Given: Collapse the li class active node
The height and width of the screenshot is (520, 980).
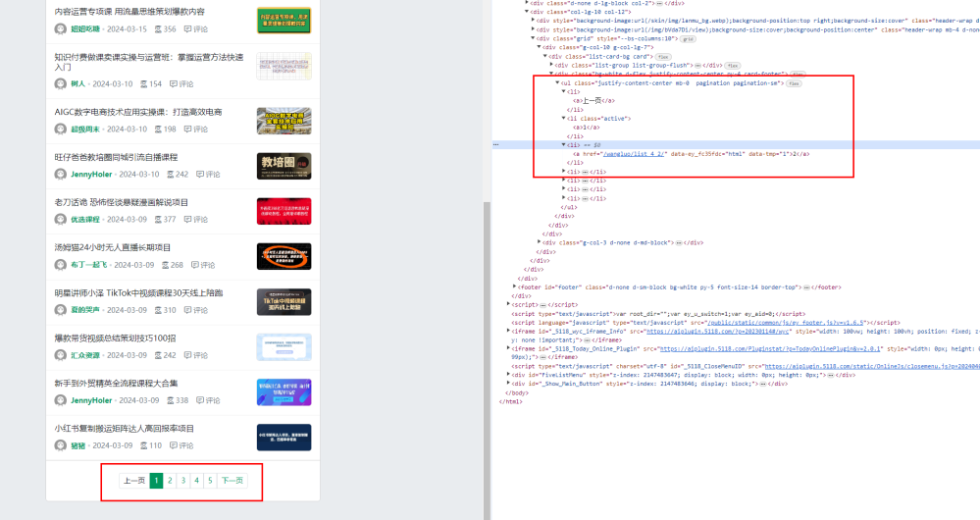Looking at the screenshot, I should tap(564, 118).
